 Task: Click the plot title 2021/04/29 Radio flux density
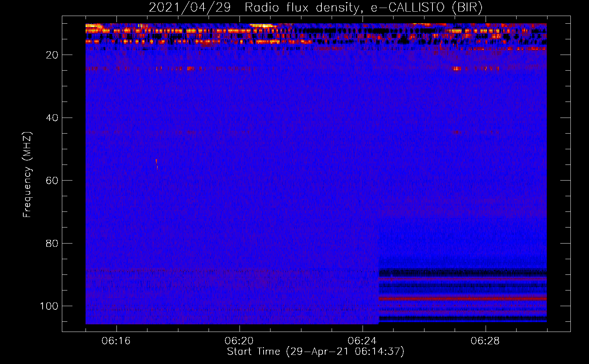point(316,8)
